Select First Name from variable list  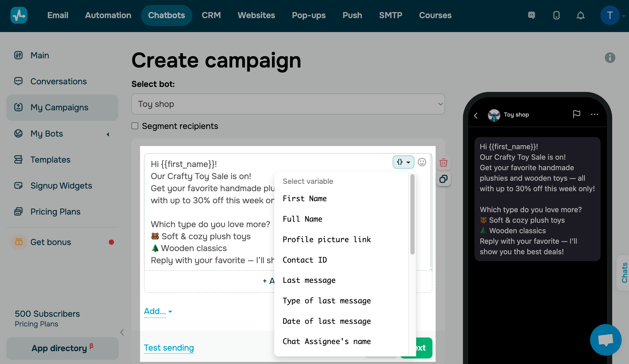(305, 199)
